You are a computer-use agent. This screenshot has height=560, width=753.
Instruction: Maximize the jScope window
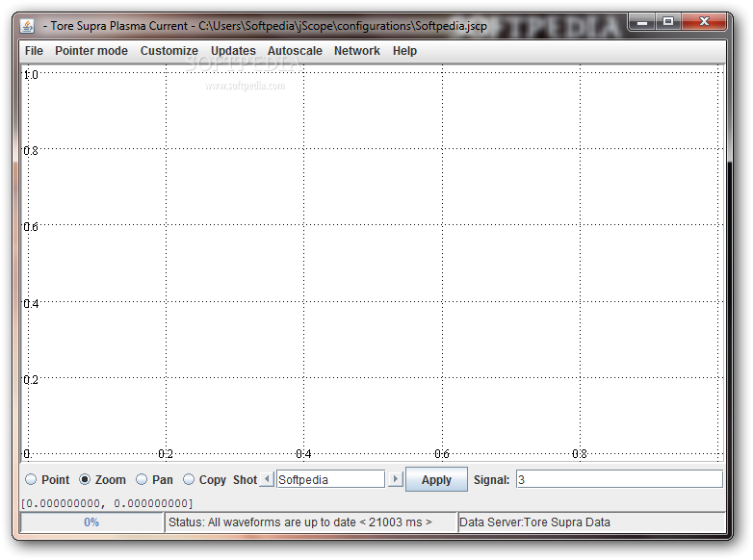click(668, 22)
